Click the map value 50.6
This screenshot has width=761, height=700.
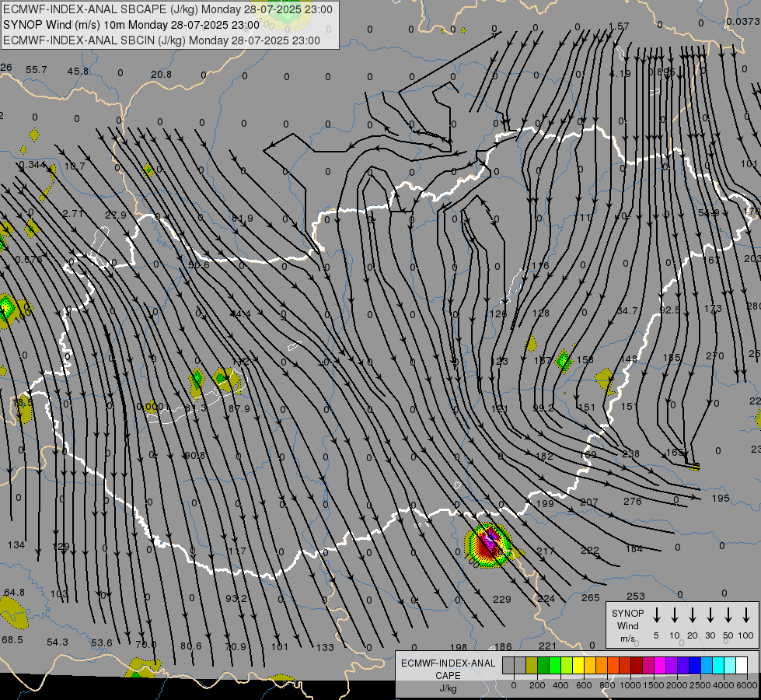199,265
